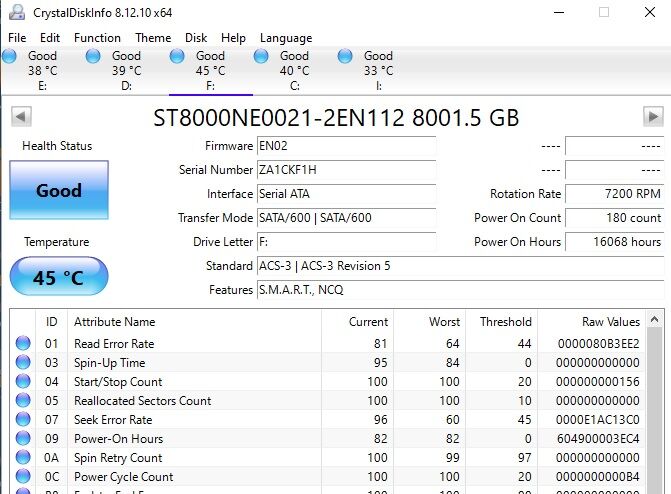Select the Read Error Rate attribute row
Viewport: 671px width, 494px height.
tap(328, 343)
